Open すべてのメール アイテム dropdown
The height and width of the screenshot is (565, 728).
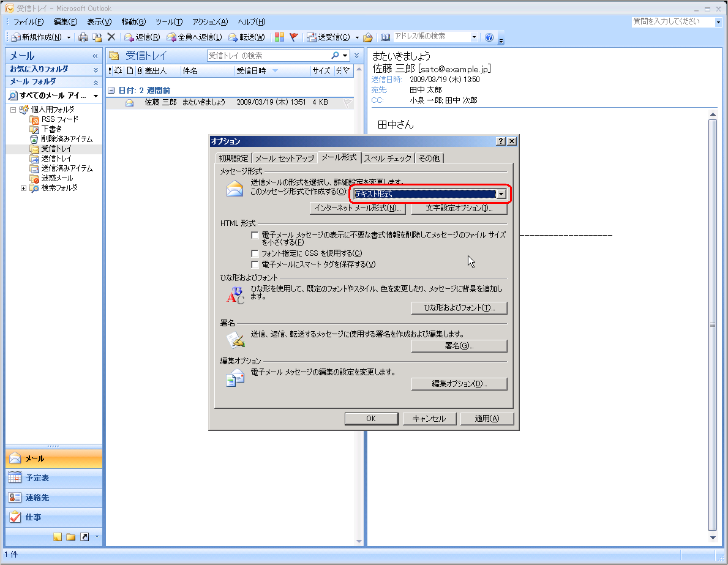tap(96, 96)
